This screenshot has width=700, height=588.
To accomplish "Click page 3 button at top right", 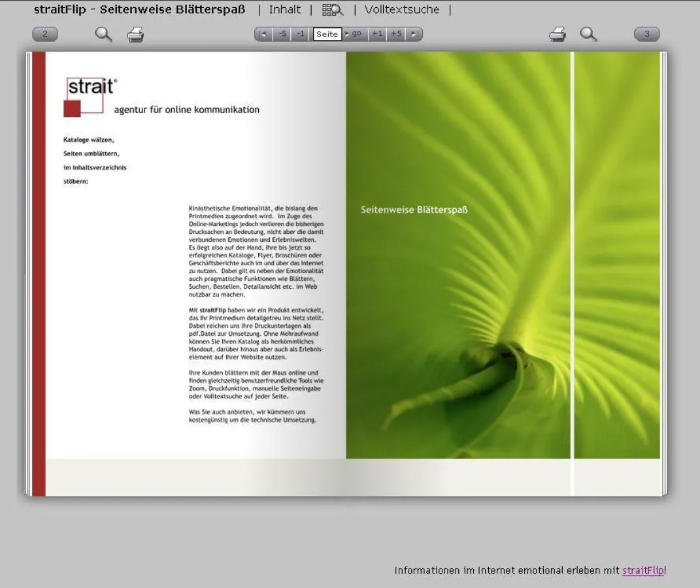I will tap(646, 35).
